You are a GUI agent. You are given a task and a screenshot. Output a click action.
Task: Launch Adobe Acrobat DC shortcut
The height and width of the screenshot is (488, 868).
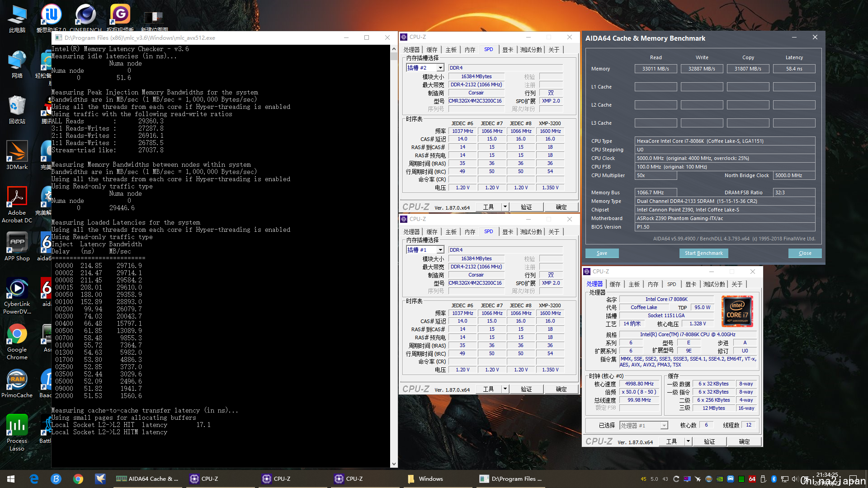tap(17, 205)
